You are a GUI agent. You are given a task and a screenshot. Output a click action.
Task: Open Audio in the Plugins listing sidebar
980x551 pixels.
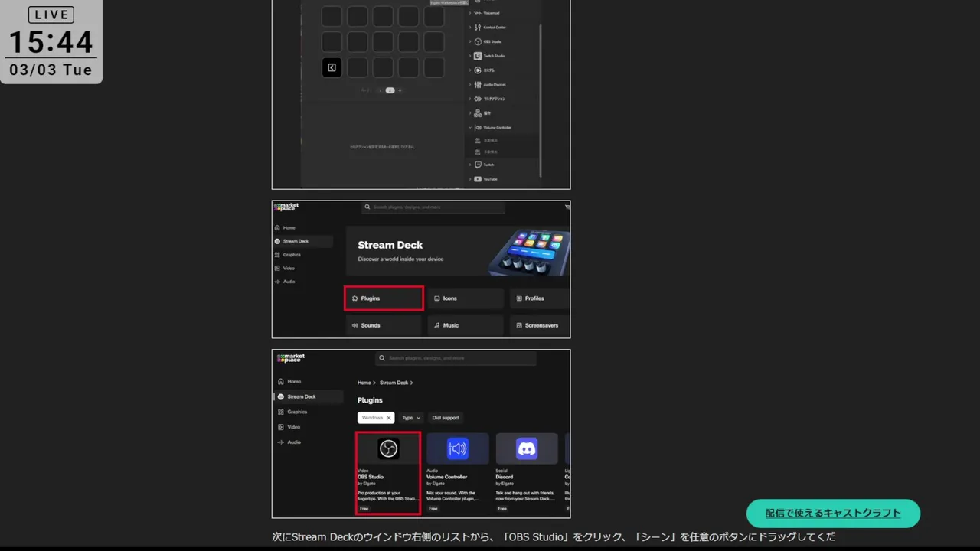pyautogui.click(x=289, y=442)
